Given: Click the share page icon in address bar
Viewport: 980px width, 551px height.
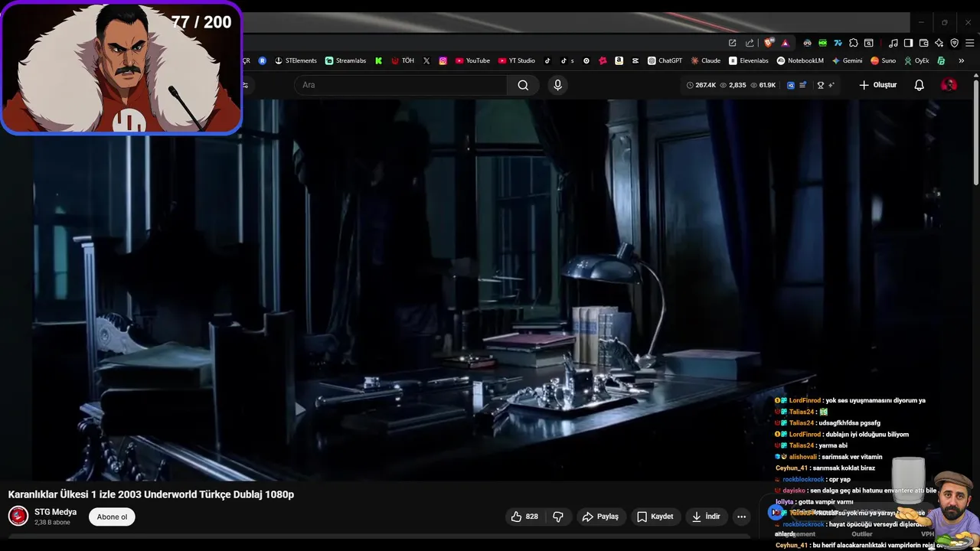Looking at the screenshot, I should (x=750, y=43).
